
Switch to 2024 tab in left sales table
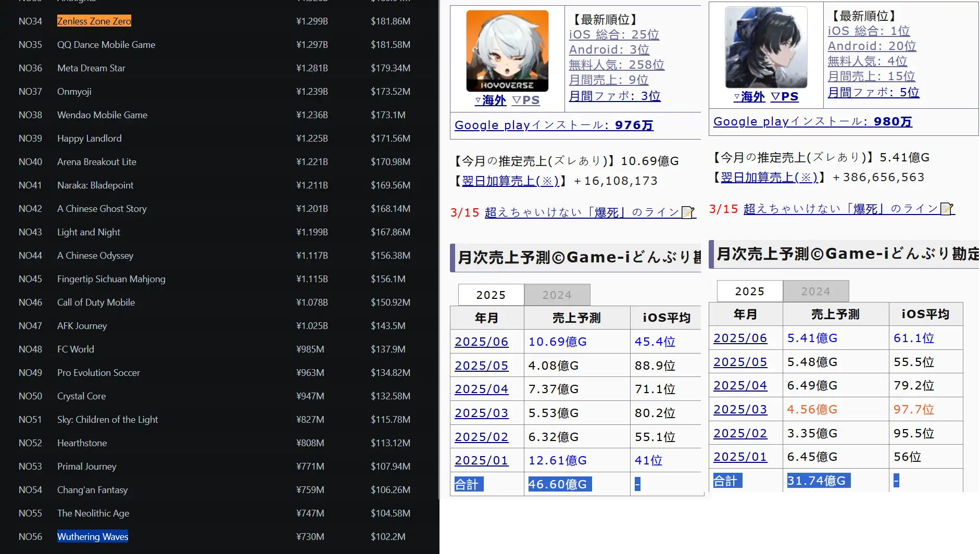(x=557, y=295)
